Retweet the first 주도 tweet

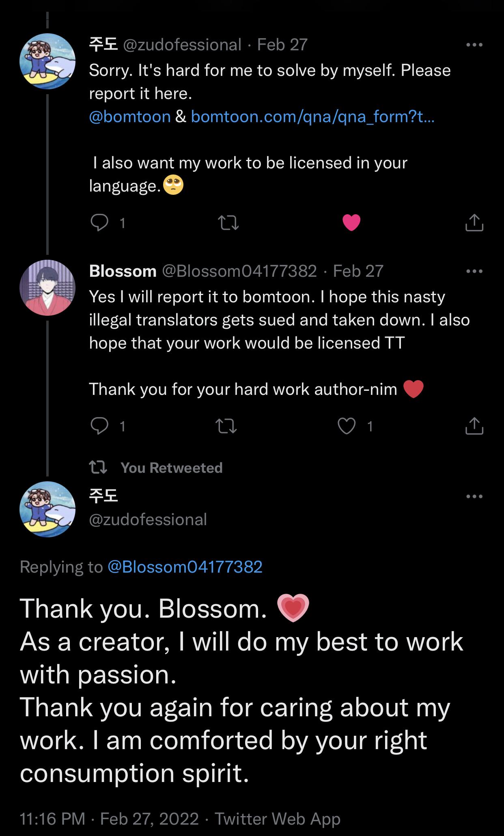coord(228,223)
